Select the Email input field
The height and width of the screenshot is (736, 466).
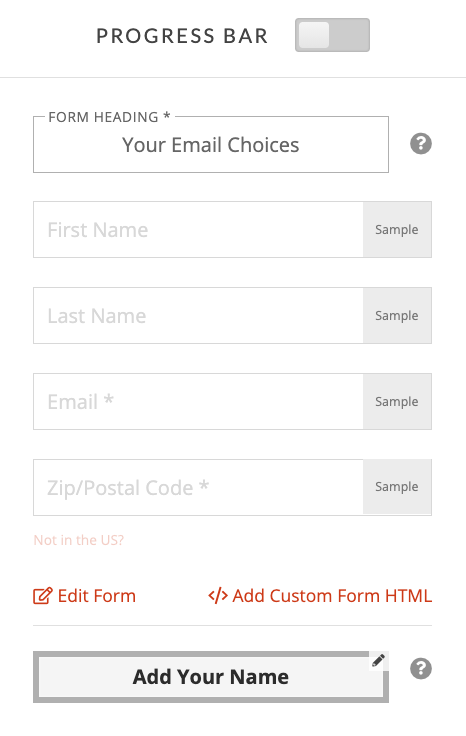coord(198,401)
